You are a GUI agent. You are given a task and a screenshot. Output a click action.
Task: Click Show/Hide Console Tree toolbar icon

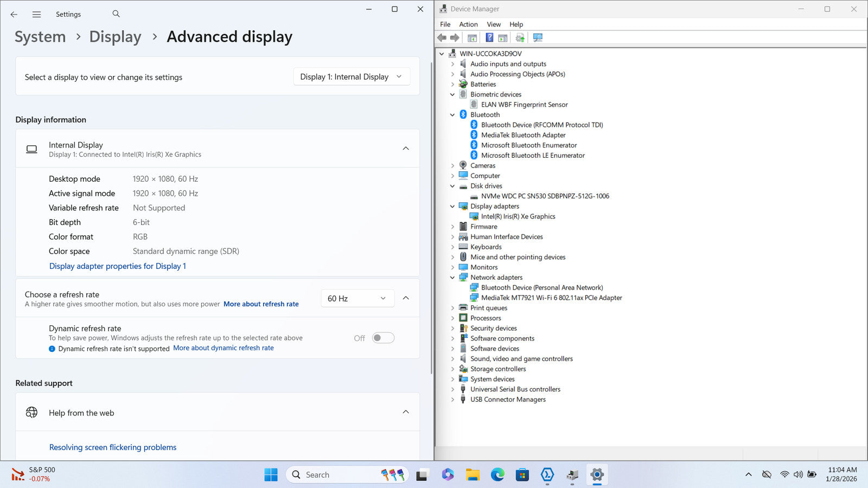coord(473,37)
